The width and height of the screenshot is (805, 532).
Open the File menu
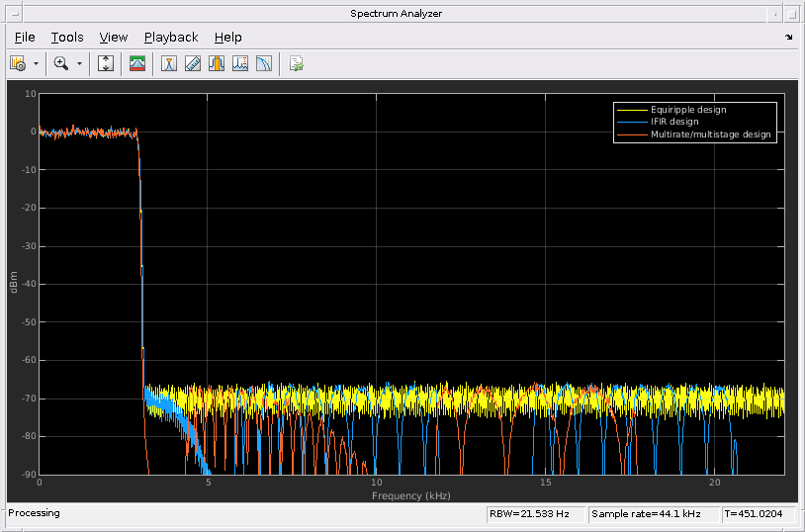pos(25,37)
